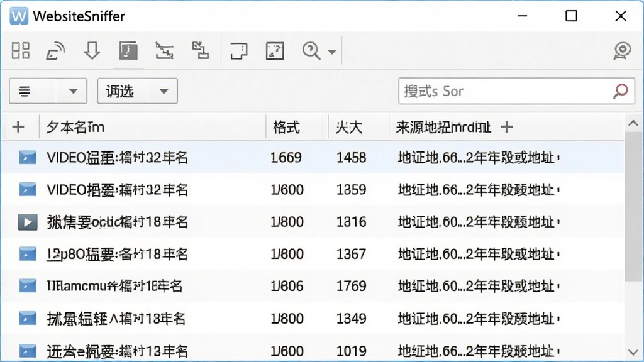Click the plus icon after source column
Viewport: 644px width, 362px height.
[x=507, y=127]
